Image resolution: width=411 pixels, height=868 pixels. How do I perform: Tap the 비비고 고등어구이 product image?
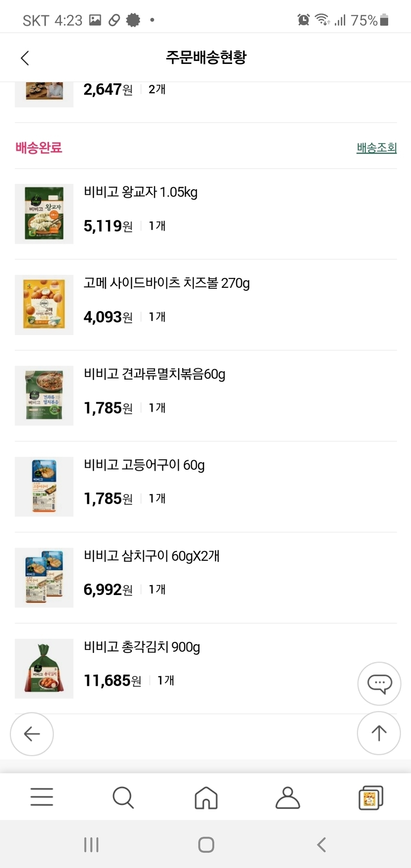pos(44,487)
